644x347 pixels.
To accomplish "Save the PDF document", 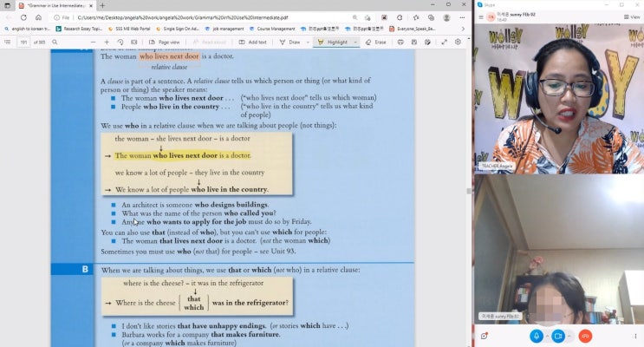I will pyautogui.click(x=414, y=42).
